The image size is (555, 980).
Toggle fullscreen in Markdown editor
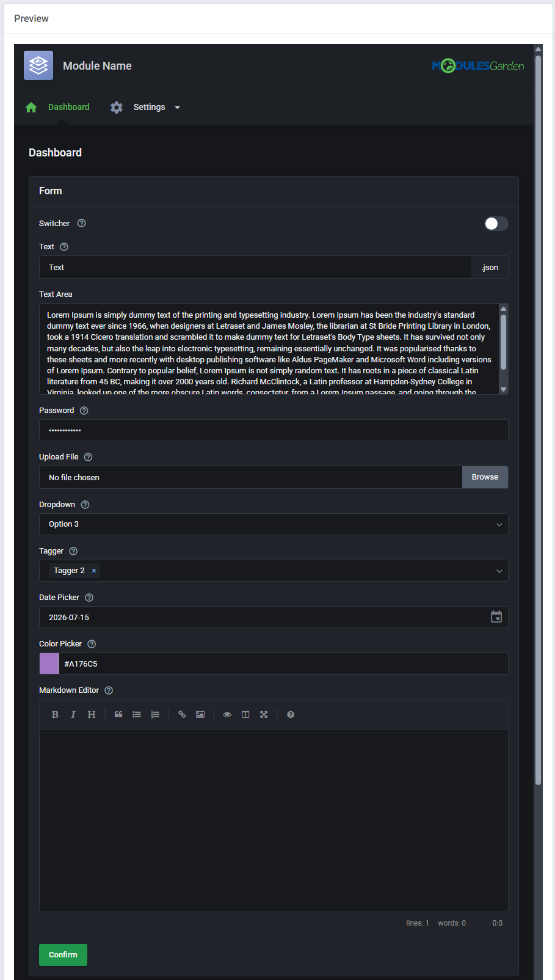click(x=264, y=714)
